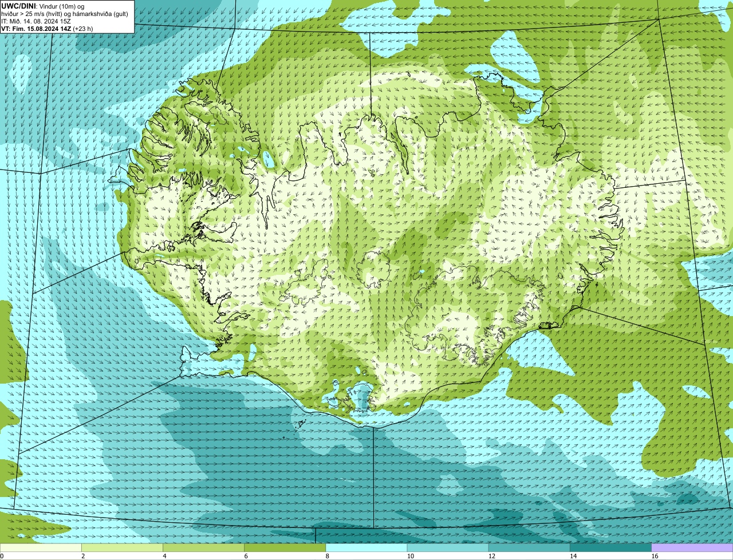733x560 pixels.
Task: Click the 'IT: Mið. 14. 08. 2024 15Z' line
Action: pos(36,21)
